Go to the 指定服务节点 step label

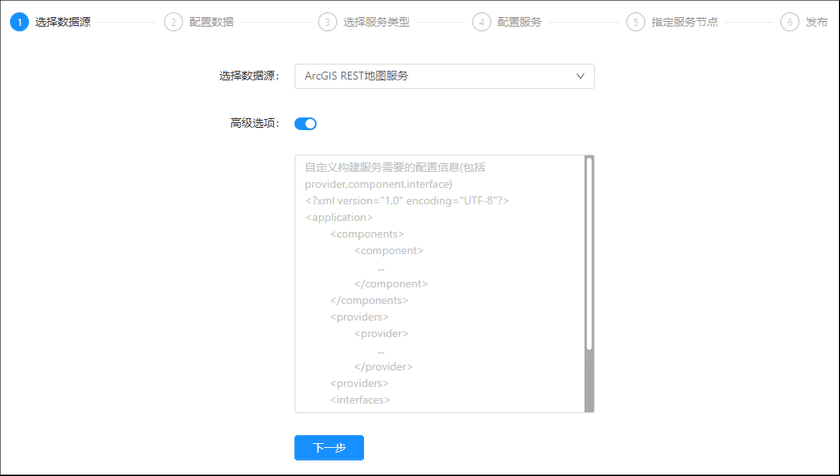(685, 22)
